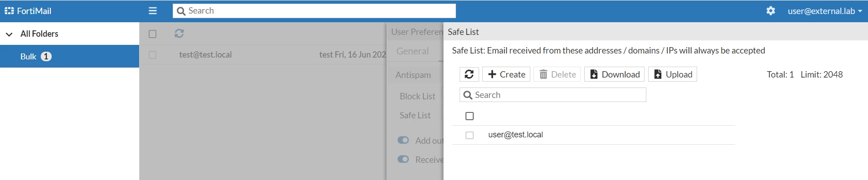Focus the Safe List Search field
Image resolution: width=868 pixels, height=180 pixels.
553,95
